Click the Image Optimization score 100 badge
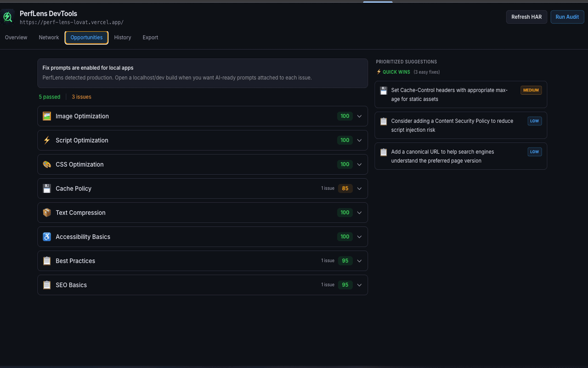This screenshot has height=368, width=588. (345, 116)
